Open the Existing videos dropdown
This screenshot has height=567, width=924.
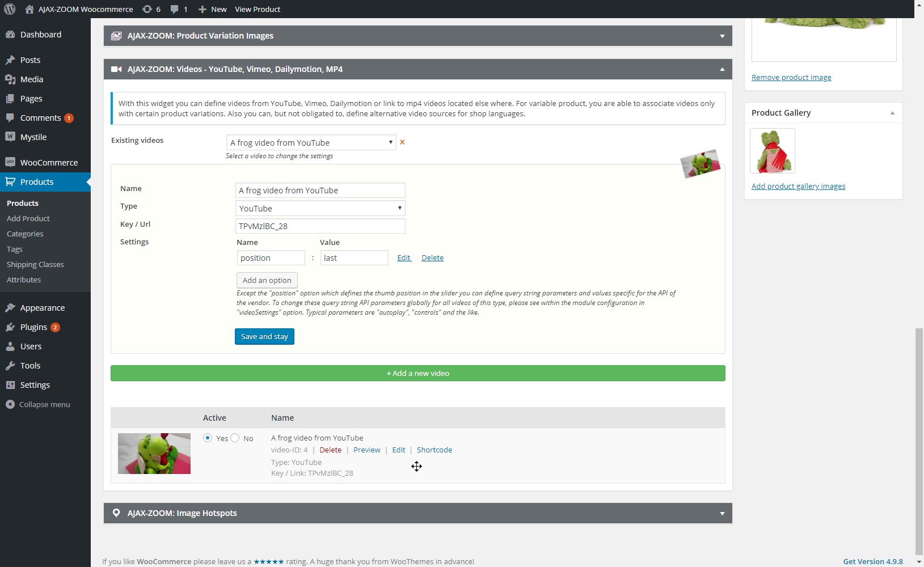(x=311, y=142)
